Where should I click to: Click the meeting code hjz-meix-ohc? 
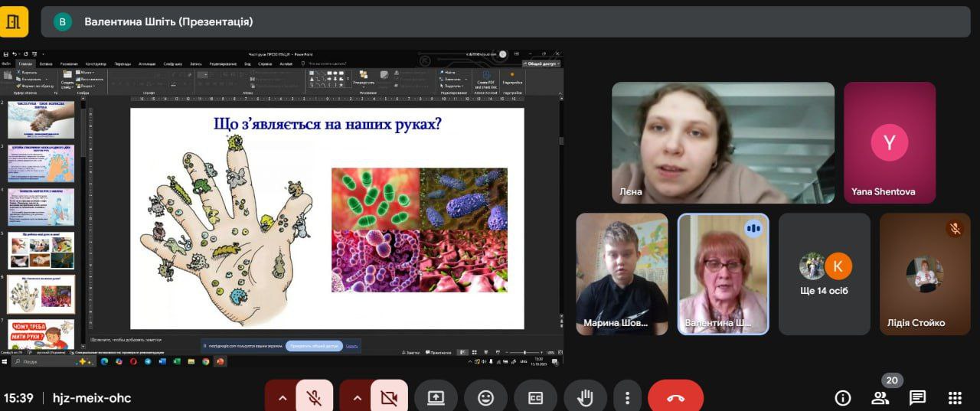[x=91, y=398]
